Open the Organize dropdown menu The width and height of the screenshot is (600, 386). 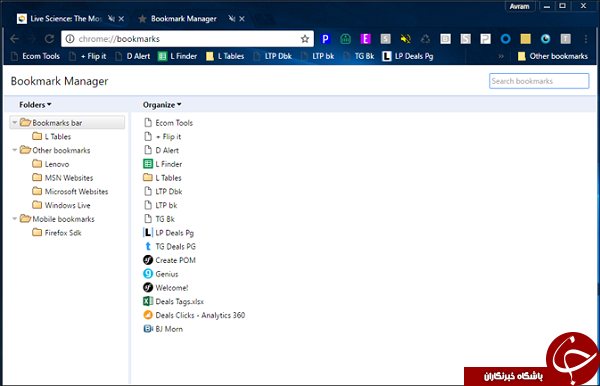click(162, 105)
